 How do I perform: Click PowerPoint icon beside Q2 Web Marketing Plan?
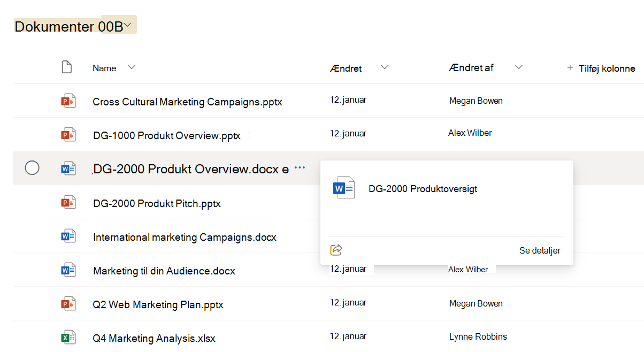click(68, 304)
